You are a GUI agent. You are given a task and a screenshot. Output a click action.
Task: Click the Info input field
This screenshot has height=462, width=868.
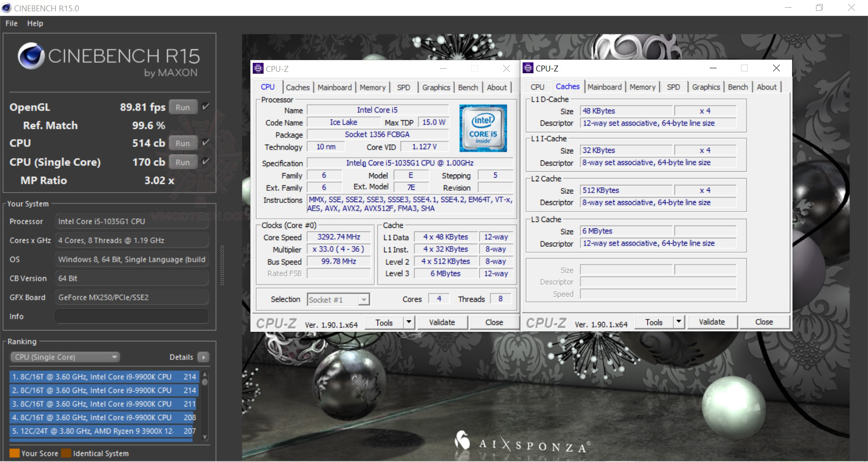pyautogui.click(x=132, y=316)
